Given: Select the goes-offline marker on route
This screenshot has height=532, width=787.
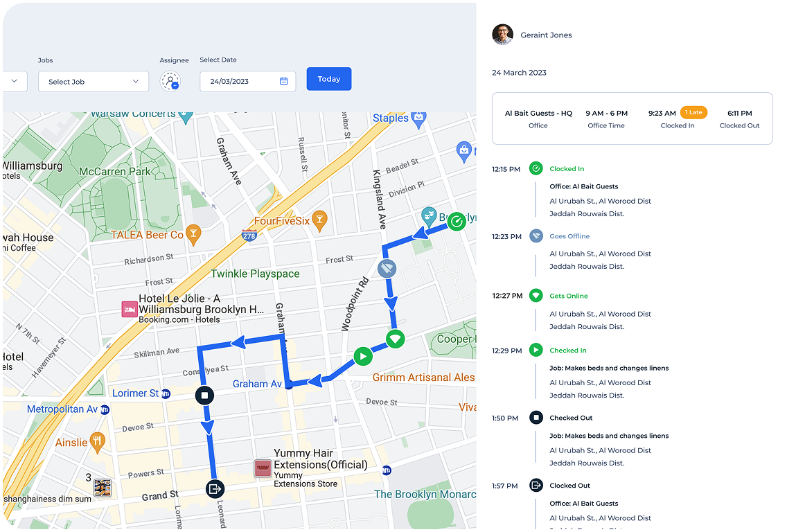Looking at the screenshot, I should click(x=387, y=269).
